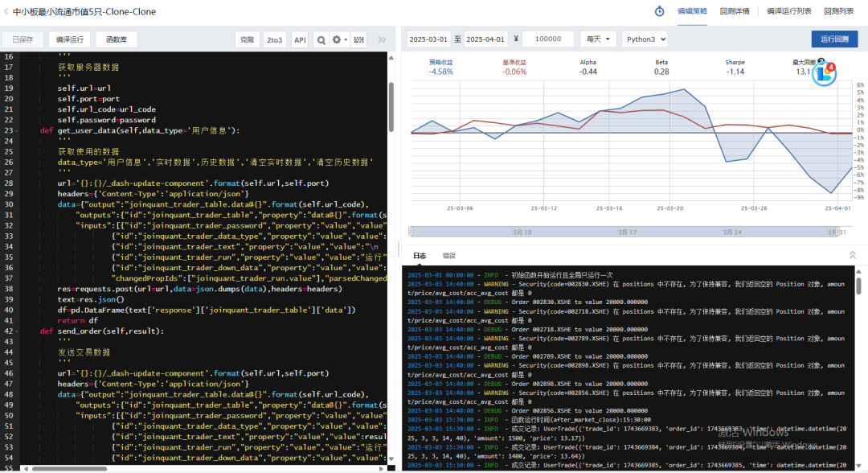Screen dimensions: 868x473
Task: Click the 运行回测 button
Action: click(x=834, y=39)
